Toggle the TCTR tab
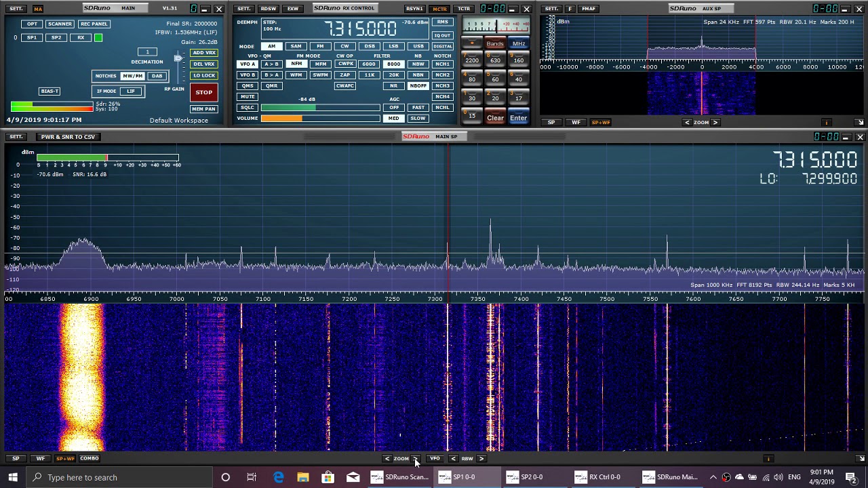 pos(464,9)
